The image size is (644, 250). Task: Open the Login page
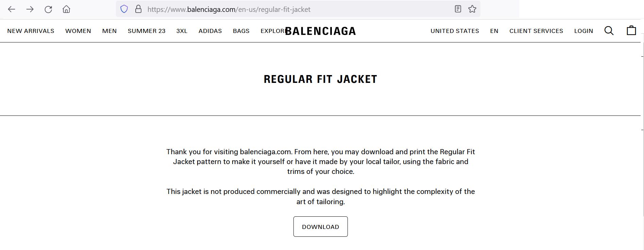click(583, 31)
